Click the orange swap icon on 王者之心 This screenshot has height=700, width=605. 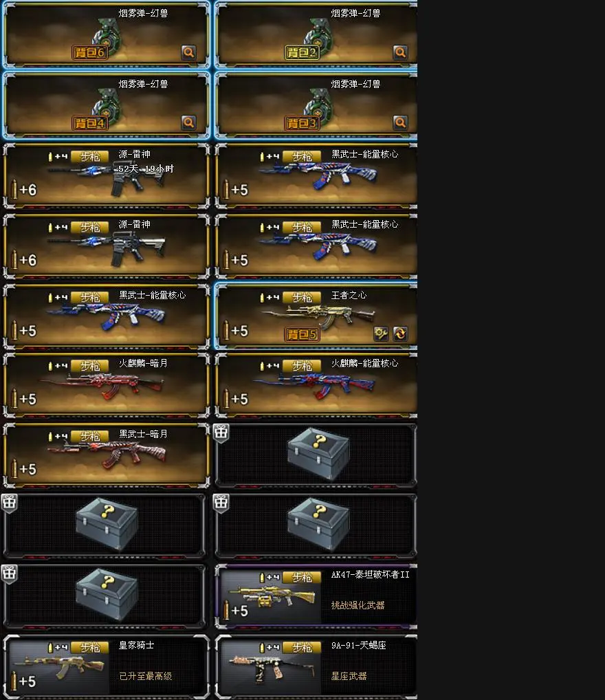click(400, 333)
